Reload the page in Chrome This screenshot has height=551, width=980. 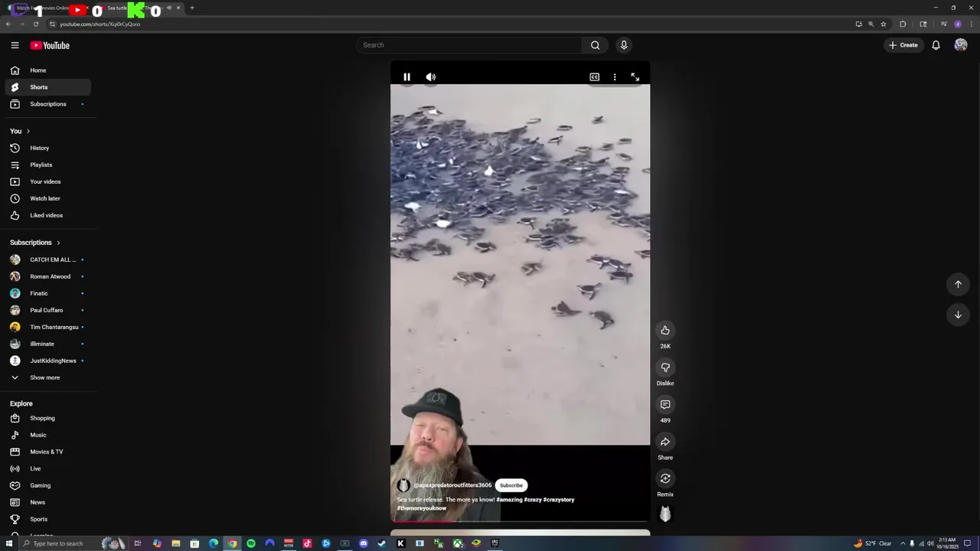coord(35,24)
